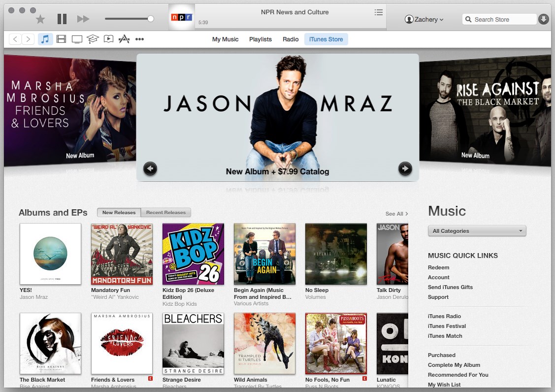Open the All Categories dropdown

(477, 231)
